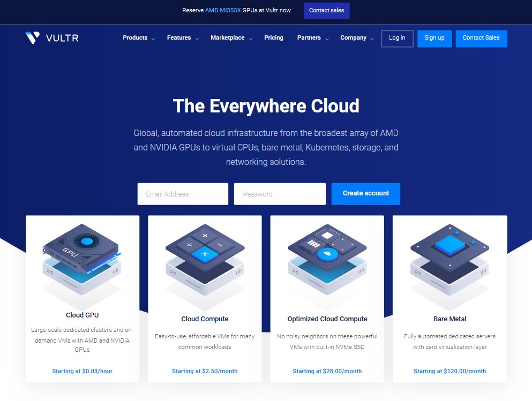Expand the Features menu chevron
The height and width of the screenshot is (401, 532).
pos(197,39)
